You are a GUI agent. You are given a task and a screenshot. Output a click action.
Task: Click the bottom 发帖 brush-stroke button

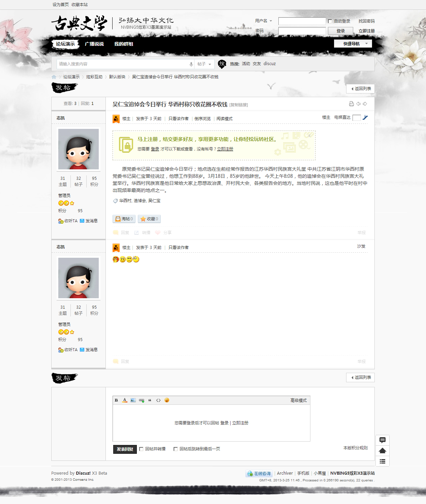coord(64,378)
